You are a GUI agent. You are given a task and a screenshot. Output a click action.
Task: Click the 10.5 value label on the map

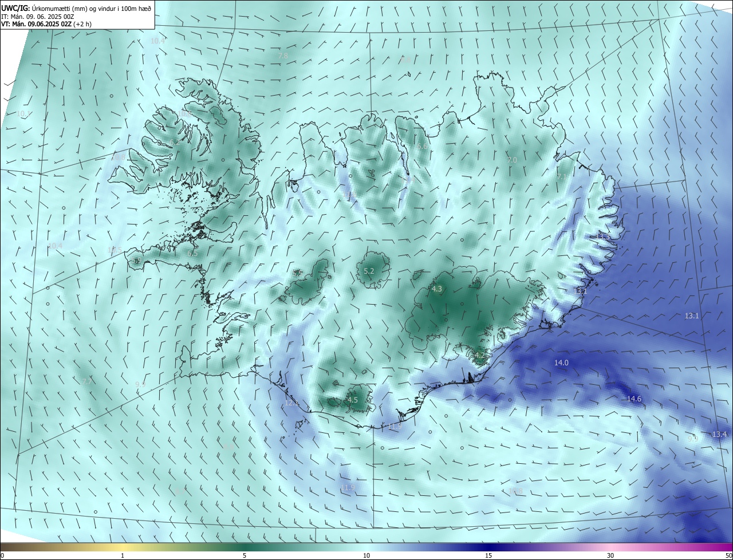115,250
